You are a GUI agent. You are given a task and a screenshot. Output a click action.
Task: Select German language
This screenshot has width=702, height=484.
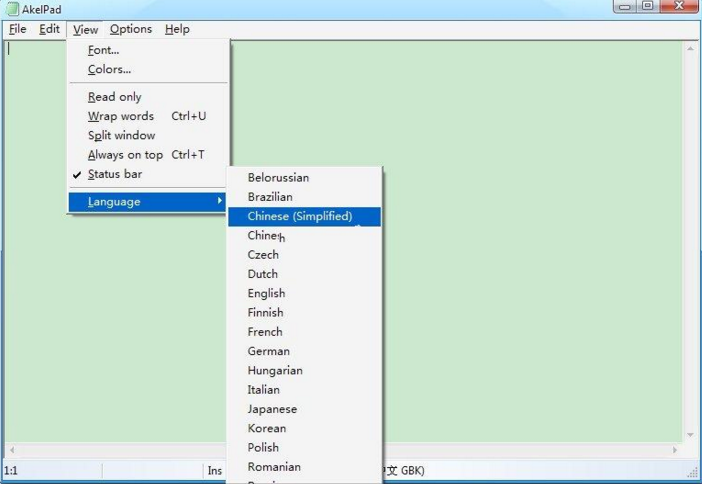pyautogui.click(x=304, y=351)
